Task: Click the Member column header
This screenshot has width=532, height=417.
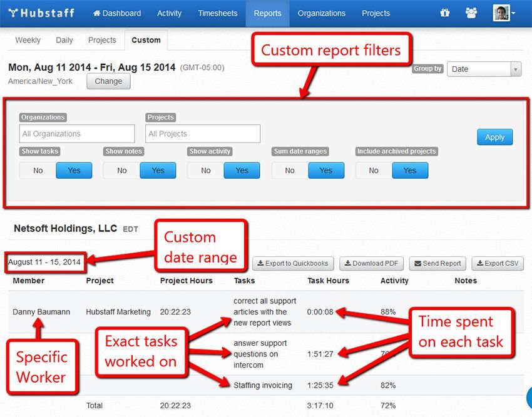Action: pos(29,281)
